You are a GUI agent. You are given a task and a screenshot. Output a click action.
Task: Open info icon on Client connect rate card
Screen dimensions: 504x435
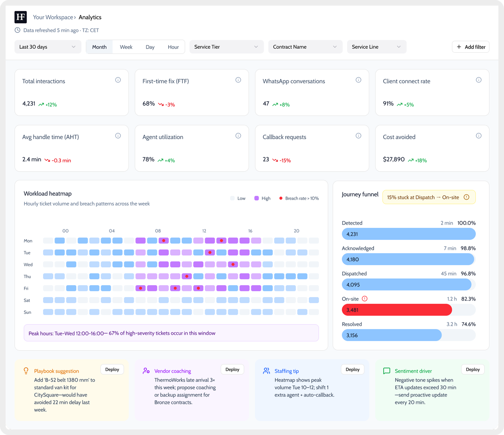(x=479, y=80)
